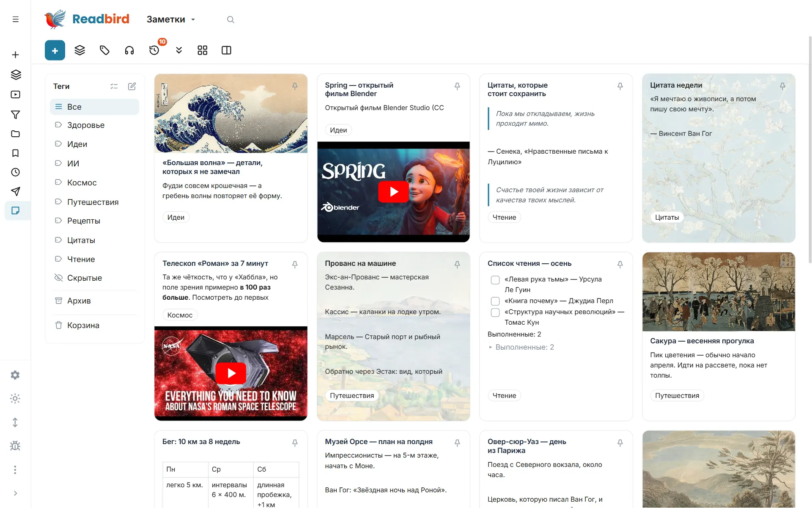
Task: Open the headphones listen icon
Action: tap(129, 50)
